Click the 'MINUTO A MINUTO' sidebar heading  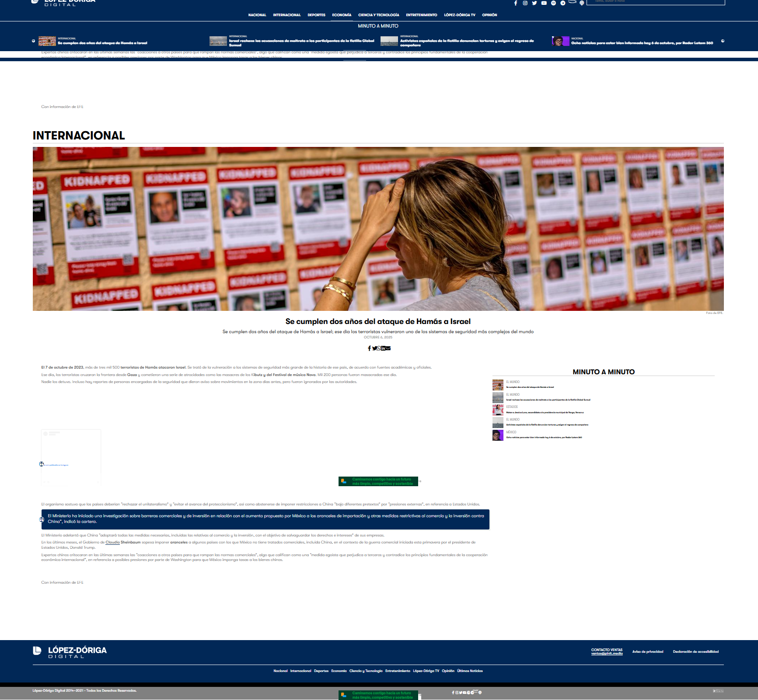click(604, 372)
